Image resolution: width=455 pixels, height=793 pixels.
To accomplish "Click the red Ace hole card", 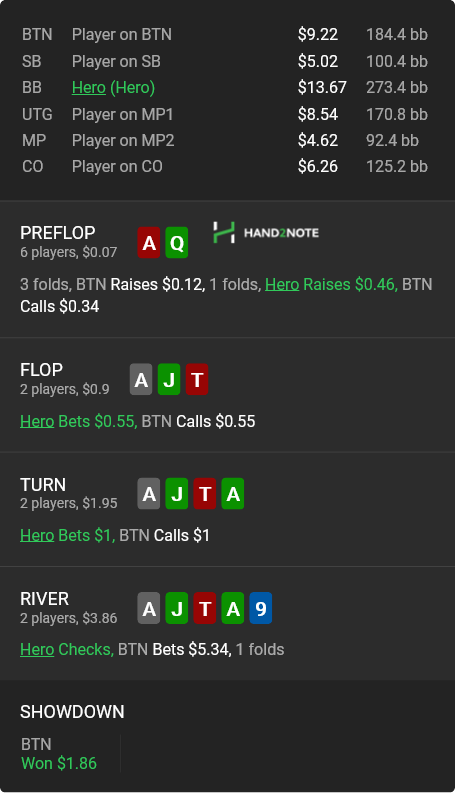I will point(149,243).
